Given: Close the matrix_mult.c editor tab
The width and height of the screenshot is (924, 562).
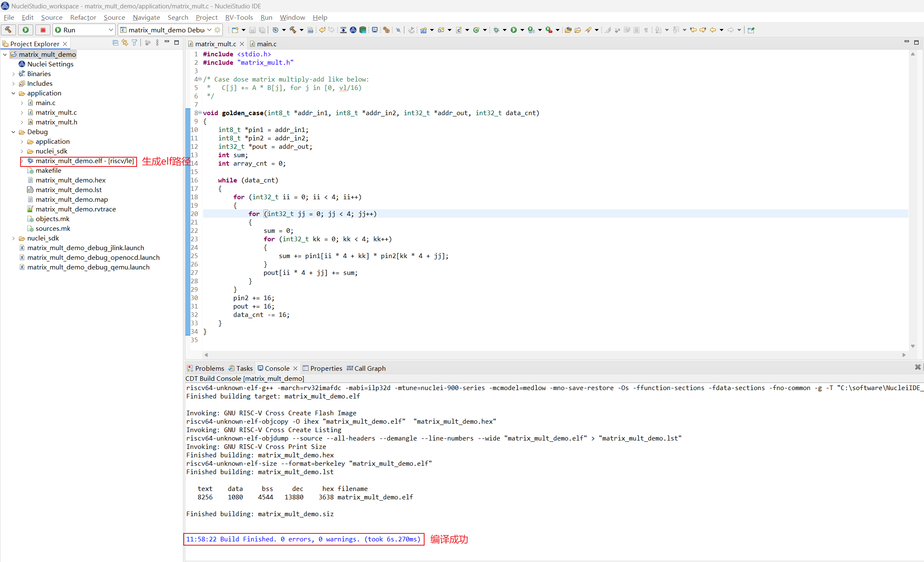Looking at the screenshot, I should click(x=242, y=44).
